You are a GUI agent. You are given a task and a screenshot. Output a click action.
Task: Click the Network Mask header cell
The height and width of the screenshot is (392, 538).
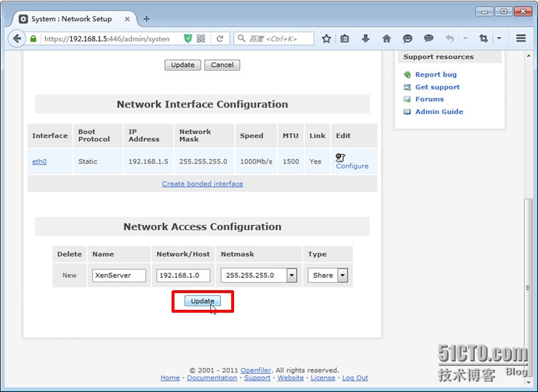click(x=204, y=135)
